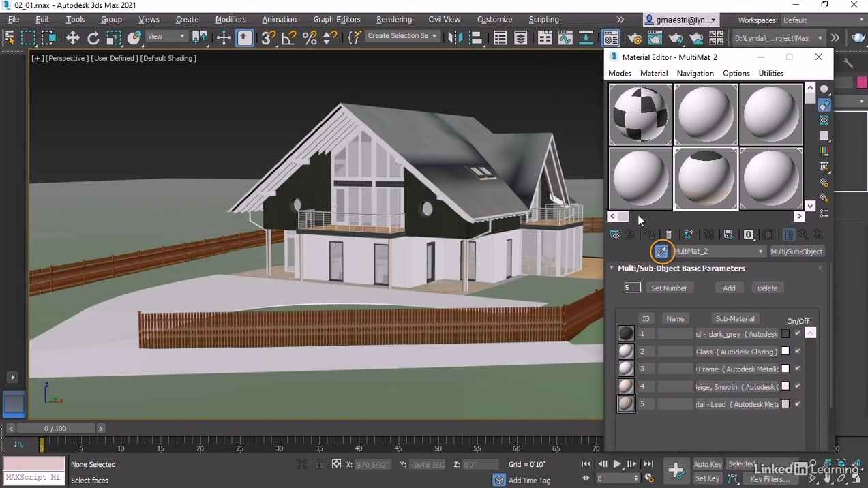Open the MultiMat_2 material name dropdown
Screen dimensions: 868x488
tap(760, 251)
